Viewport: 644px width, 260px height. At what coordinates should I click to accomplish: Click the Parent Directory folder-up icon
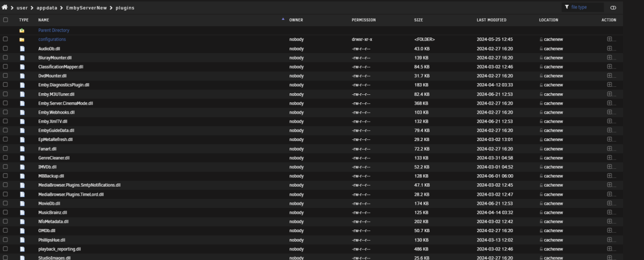click(x=22, y=31)
